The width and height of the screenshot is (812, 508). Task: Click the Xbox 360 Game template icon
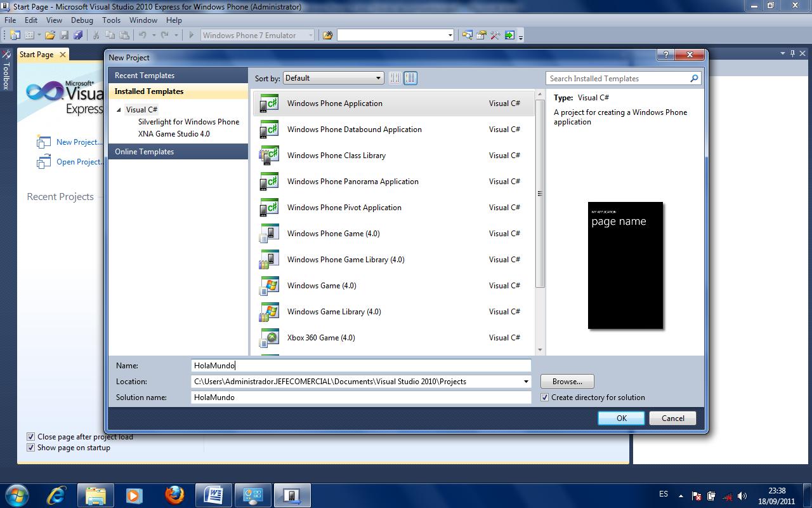[x=269, y=338]
